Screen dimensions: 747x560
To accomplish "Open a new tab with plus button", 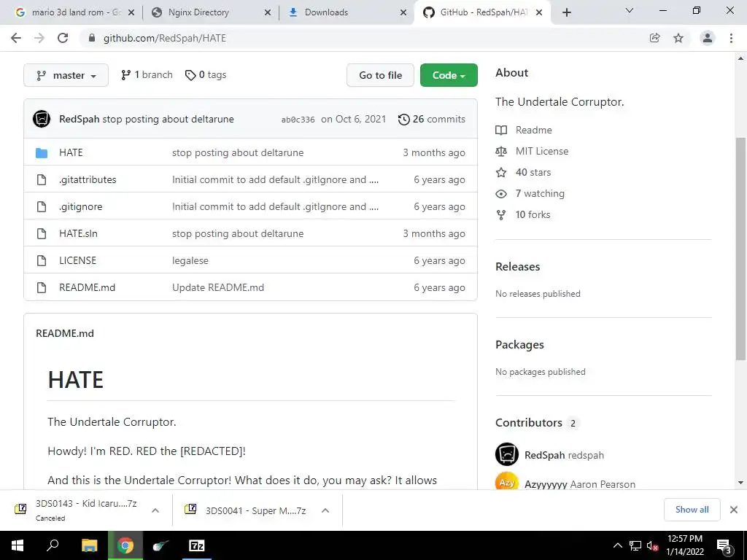I will [x=566, y=12].
